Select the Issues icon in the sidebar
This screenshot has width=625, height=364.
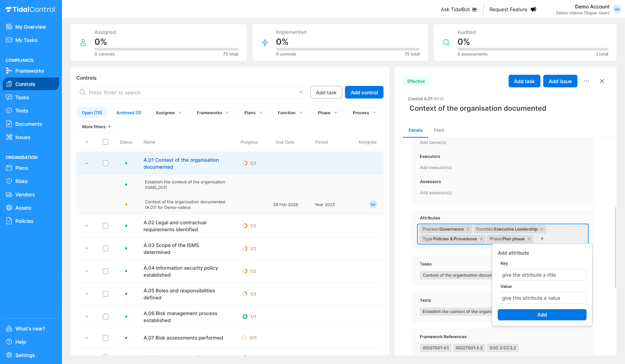[9, 137]
